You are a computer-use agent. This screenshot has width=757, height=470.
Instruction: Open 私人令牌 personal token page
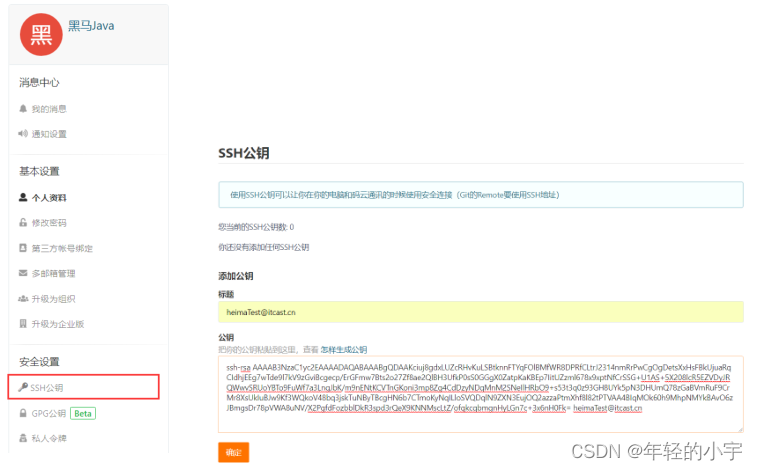tap(49, 439)
